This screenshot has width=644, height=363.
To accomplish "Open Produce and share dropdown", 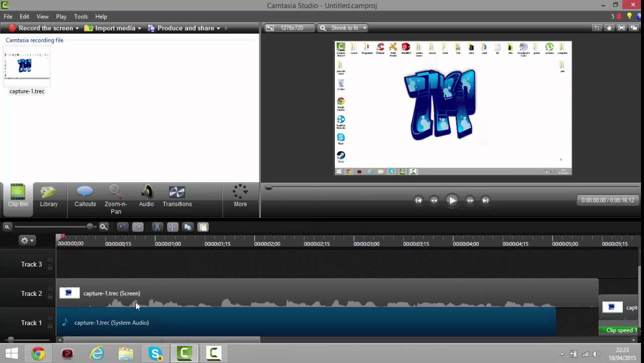I will tap(218, 28).
